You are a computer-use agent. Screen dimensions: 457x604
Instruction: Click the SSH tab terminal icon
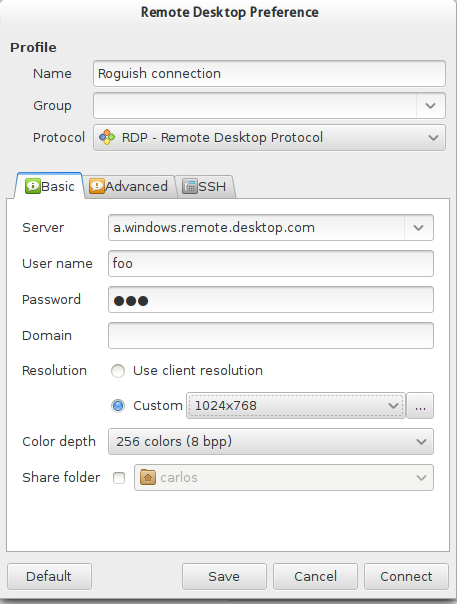click(190, 186)
